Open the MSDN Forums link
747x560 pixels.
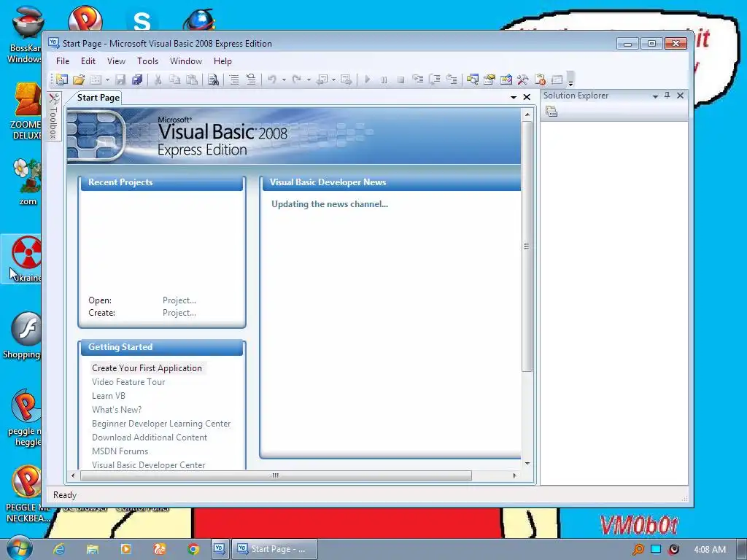(x=120, y=451)
